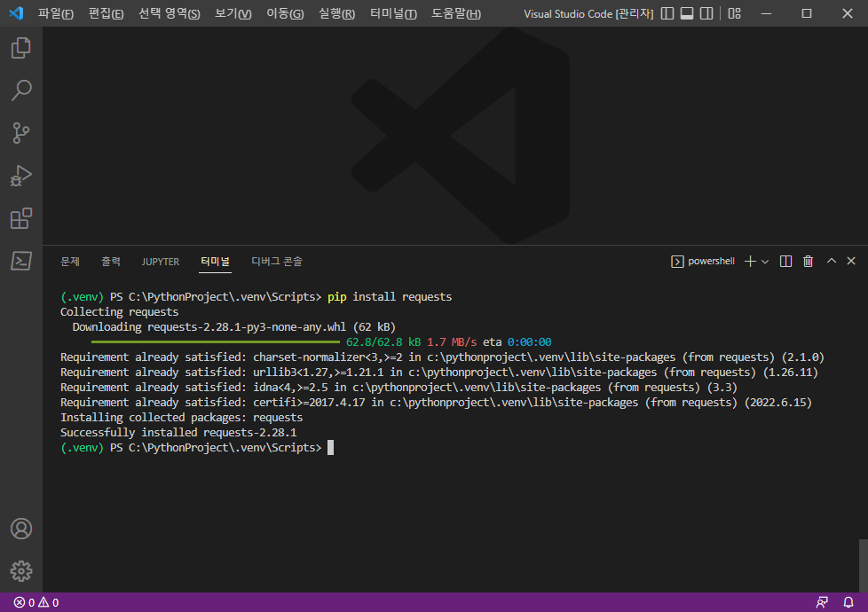Viewport: 868px width, 612px height.
Task: Click 'Successfully installed requests-2.28.1' line
Action: pyautogui.click(x=178, y=432)
